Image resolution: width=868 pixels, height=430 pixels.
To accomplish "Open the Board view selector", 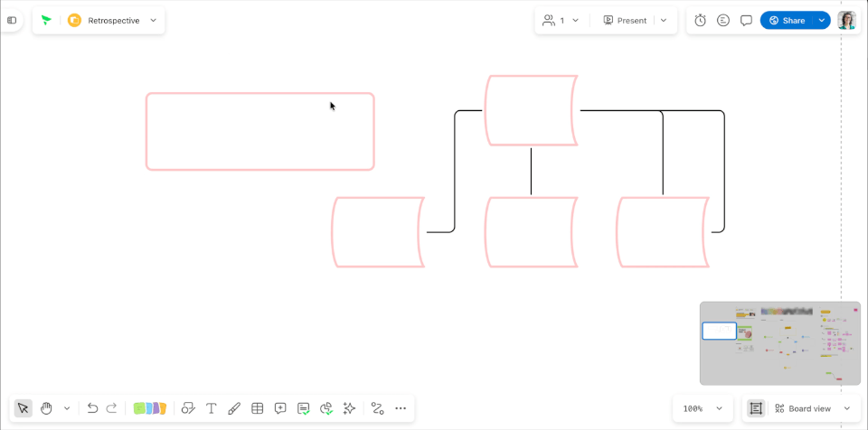I will point(804,408).
